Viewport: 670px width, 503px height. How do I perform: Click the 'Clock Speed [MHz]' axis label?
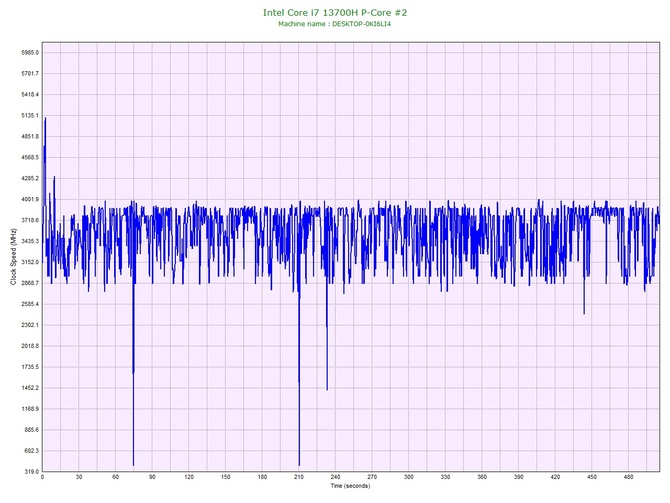tap(14, 257)
